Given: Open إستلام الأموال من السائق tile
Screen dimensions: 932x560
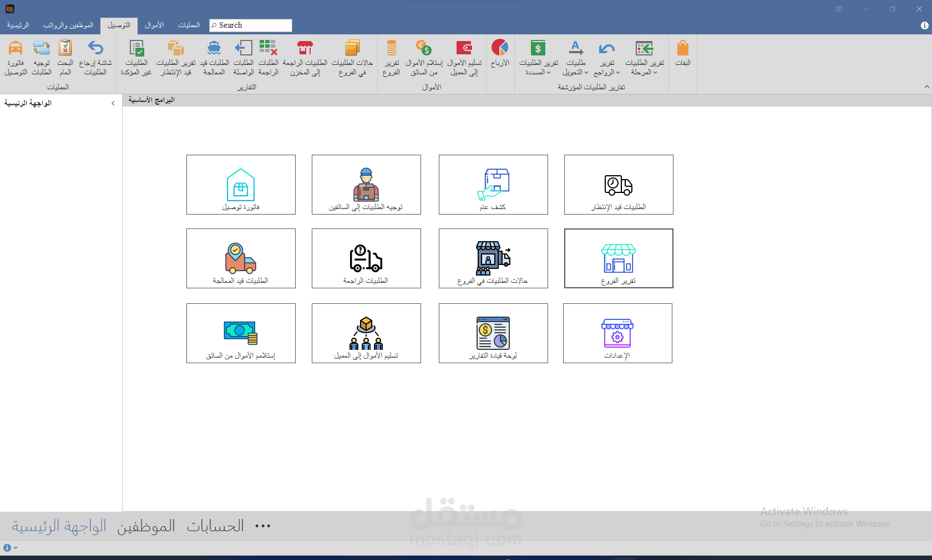Looking at the screenshot, I should click(241, 333).
